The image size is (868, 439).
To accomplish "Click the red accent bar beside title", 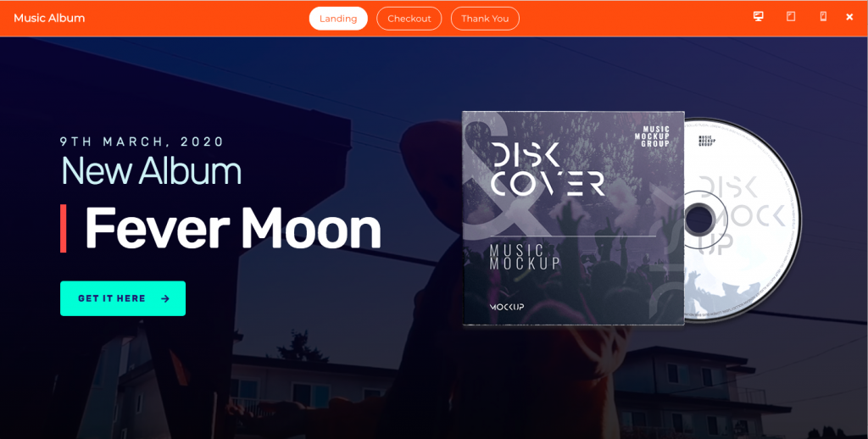I will [63, 228].
